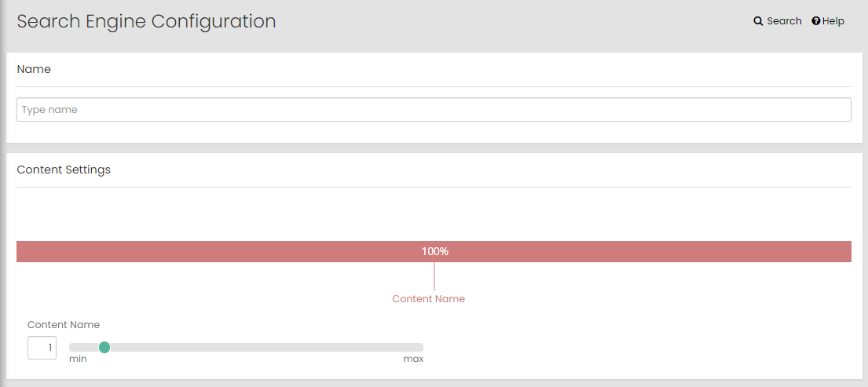Click the green slider handle
Image resolution: width=868 pixels, height=387 pixels.
[104, 347]
